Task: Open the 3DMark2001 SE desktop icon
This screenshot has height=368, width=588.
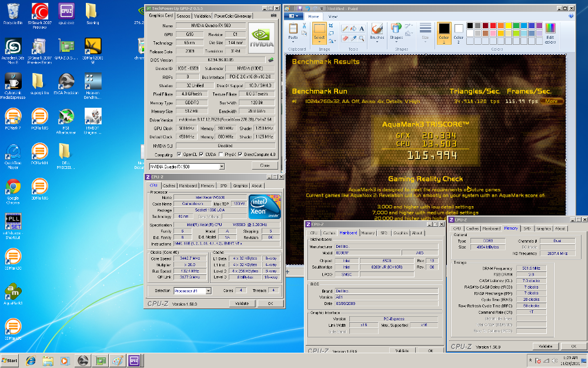Action: [x=93, y=51]
